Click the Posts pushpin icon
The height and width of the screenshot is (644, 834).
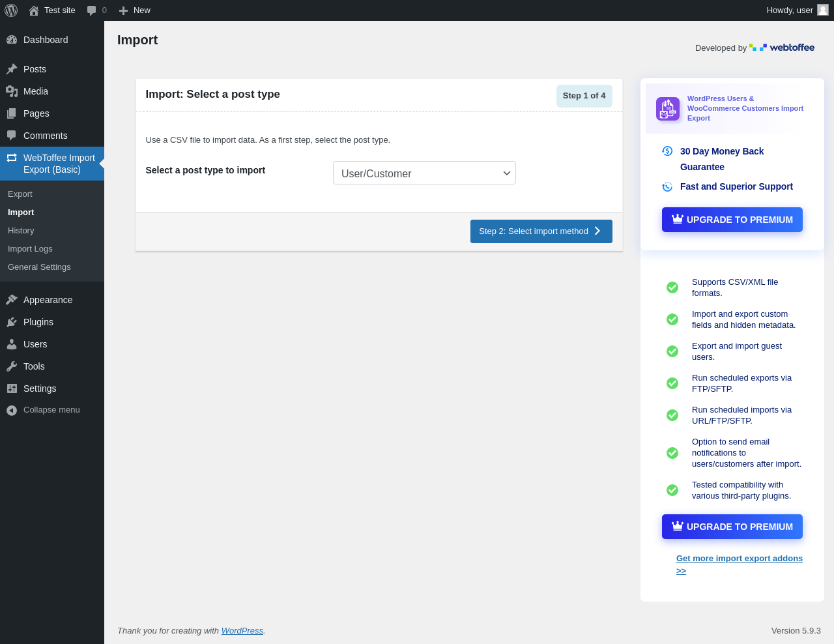[x=12, y=69]
